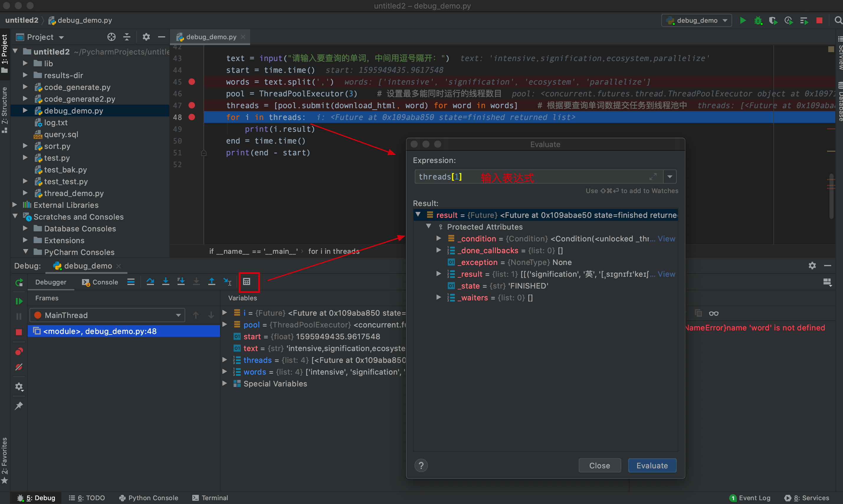This screenshot has width=843, height=504.
Task: Switch to the Debugger tab
Action: coord(51,282)
